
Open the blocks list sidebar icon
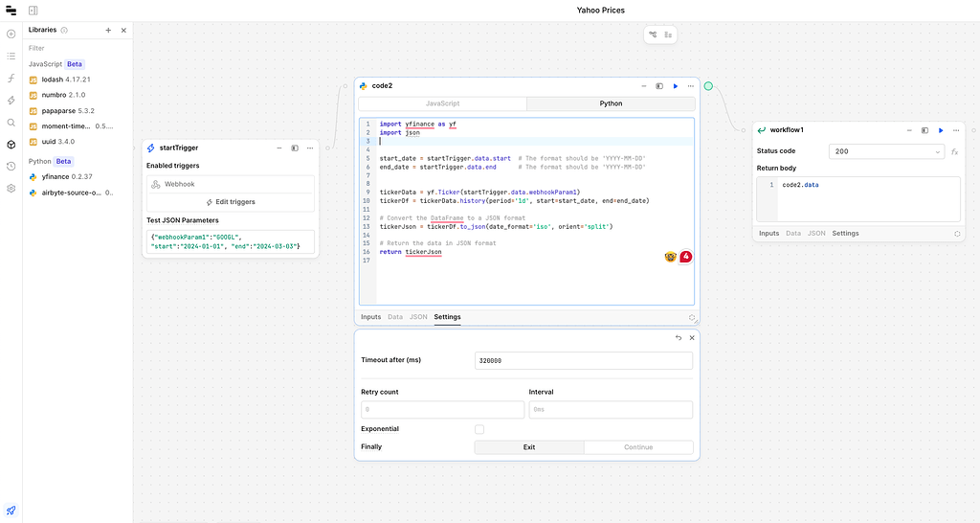click(11, 57)
